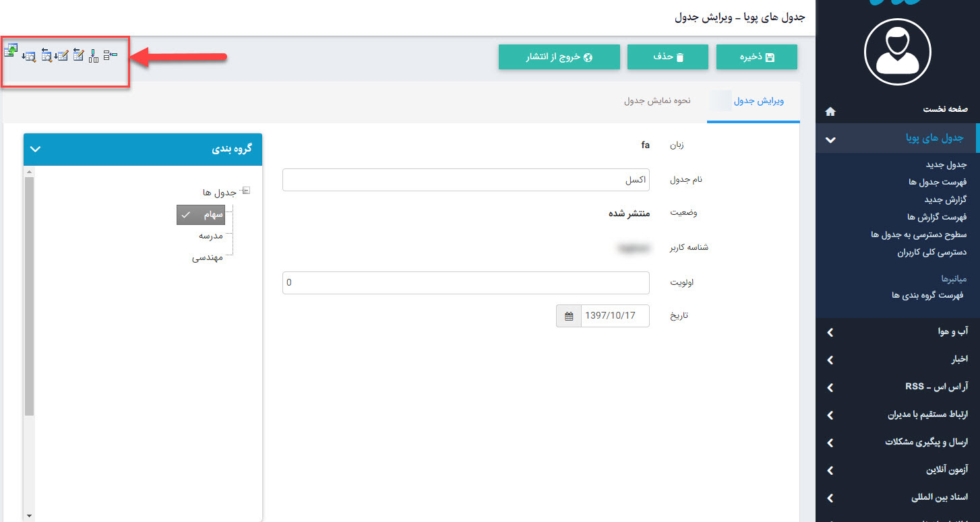Open the previous table search toolbar icon
This screenshot has height=522, width=980.
(46, 55)
